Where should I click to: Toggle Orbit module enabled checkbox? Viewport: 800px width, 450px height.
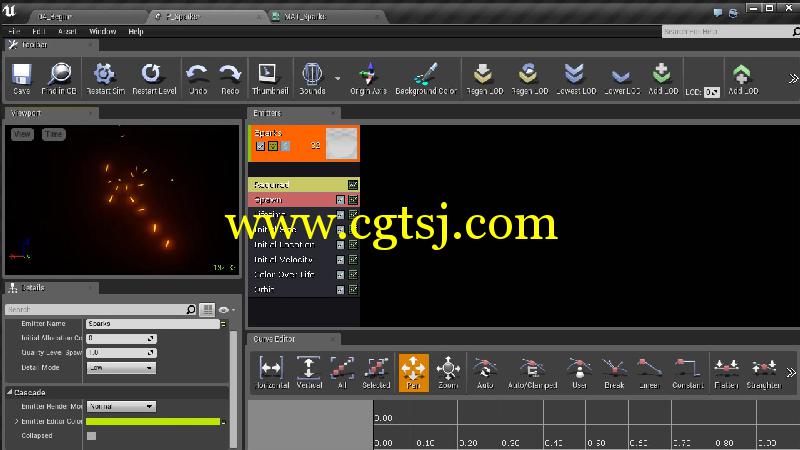(340, 289)
